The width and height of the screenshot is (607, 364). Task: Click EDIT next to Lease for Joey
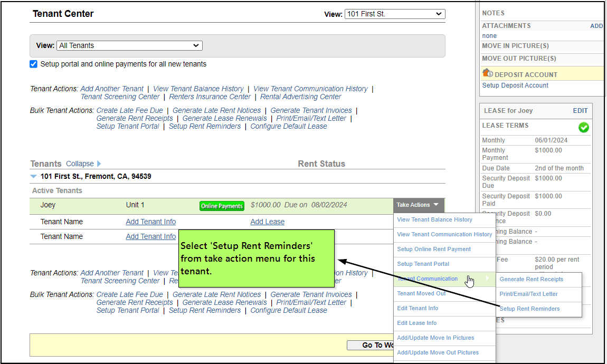pyautogui.click(x=580, y=111)
